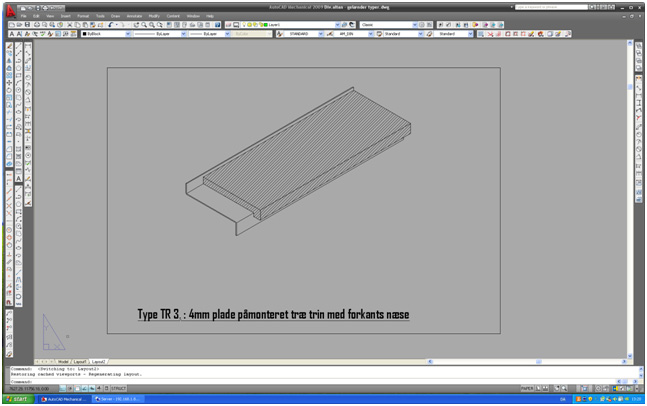Click the green Layer1 color swatch
The width and height of the screenshot is (647, 406).
pyautogui.click(x=266, y=25)
